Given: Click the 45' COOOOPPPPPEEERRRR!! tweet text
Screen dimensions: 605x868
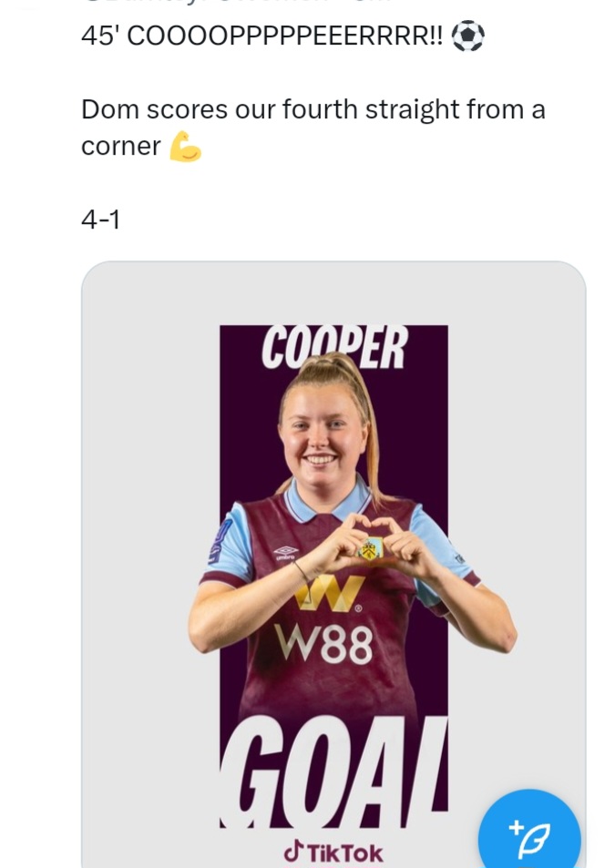Looking at the screenshot, I should click(x=262, y=36).
